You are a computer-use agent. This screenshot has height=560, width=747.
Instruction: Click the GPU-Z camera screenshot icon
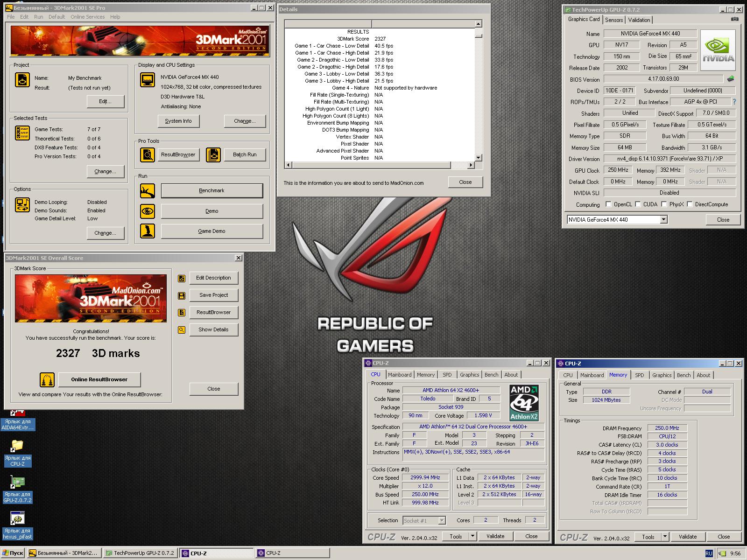pyautogui.click(x=734, y=19)
